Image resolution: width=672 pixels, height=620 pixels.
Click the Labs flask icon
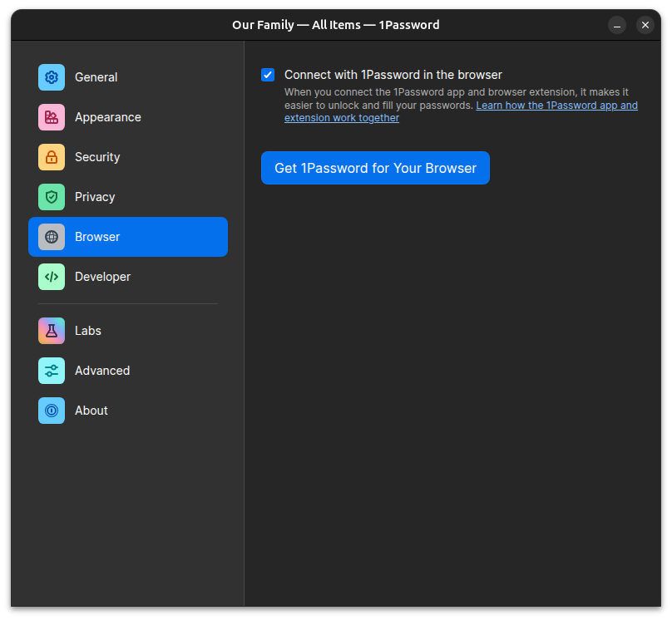pyautogui.click(x=52, y=331)
